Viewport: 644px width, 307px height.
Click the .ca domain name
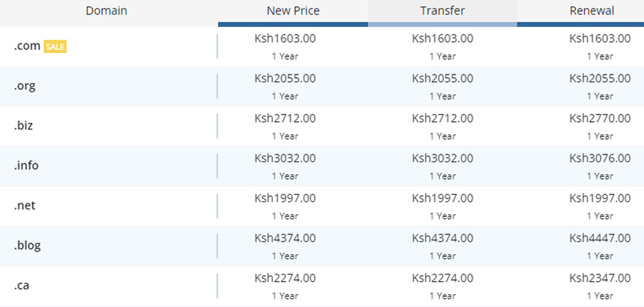(x=21, y=285)
